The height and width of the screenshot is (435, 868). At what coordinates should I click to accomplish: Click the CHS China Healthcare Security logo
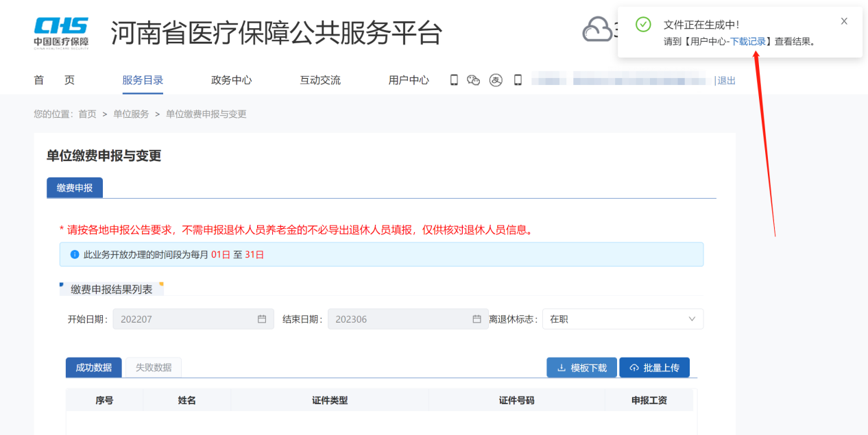(61, 32)
